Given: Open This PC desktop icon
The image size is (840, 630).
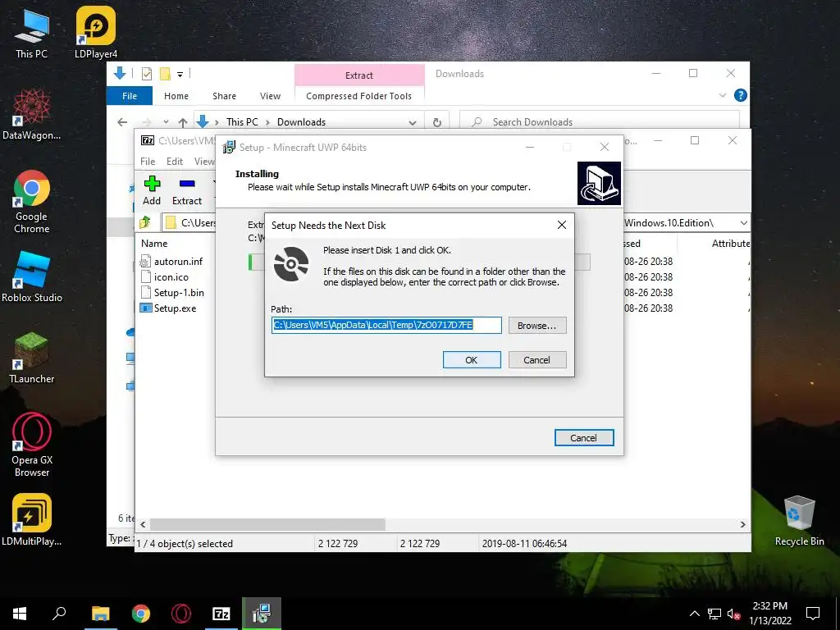Looking at the screenshot, I should (x=32, y=34).
